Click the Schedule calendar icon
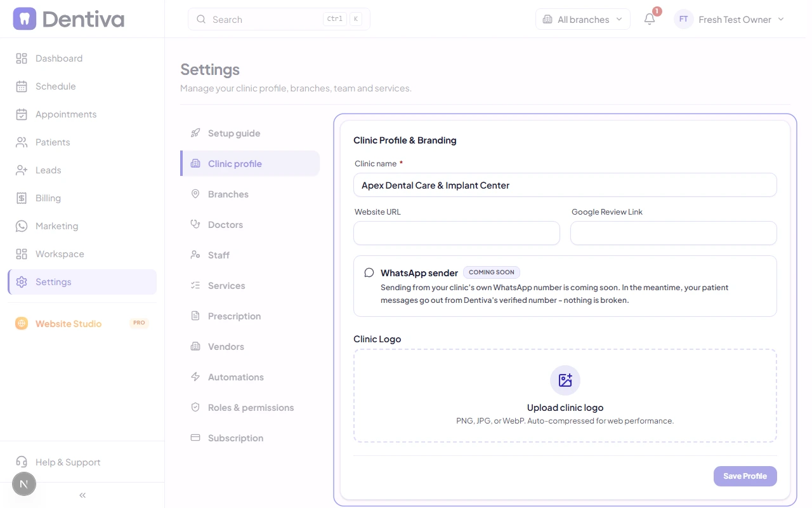 coord(22,86)
